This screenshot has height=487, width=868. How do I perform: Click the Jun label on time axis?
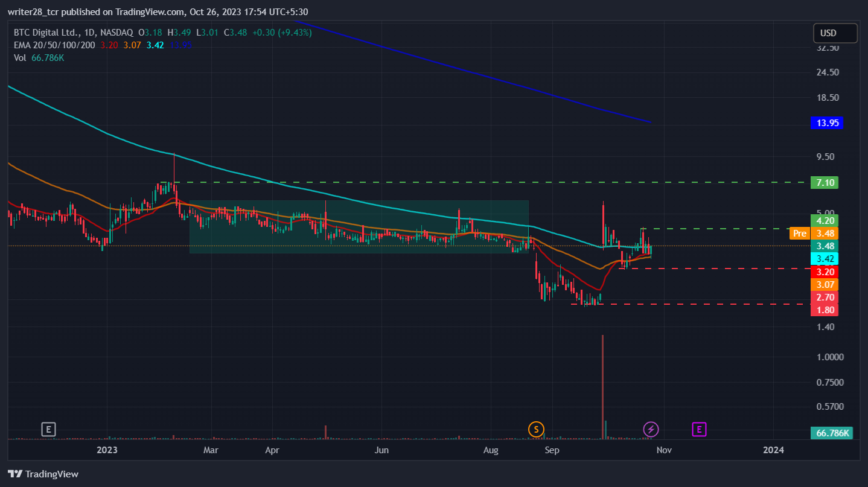[381, 450]
